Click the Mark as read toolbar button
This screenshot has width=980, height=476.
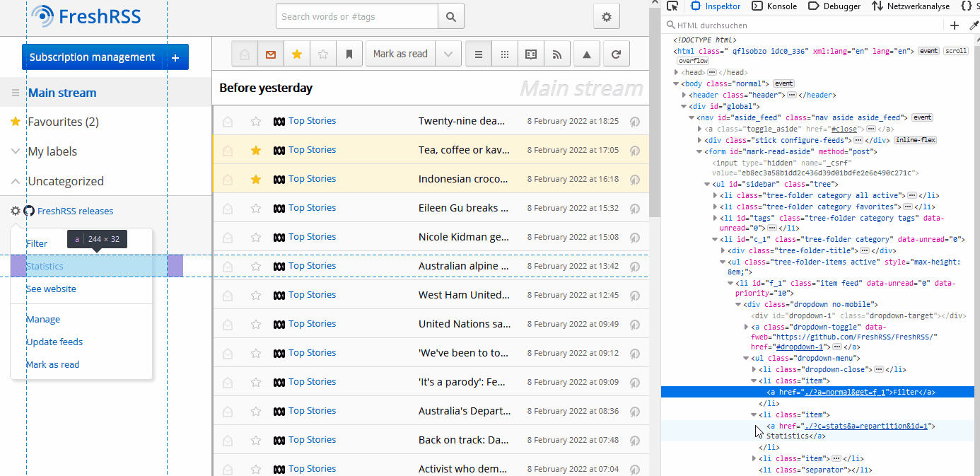pos(400,54)
